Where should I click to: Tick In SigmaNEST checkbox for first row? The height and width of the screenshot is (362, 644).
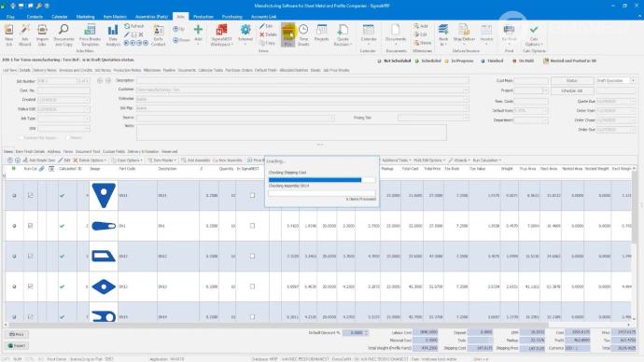(252, 195)
